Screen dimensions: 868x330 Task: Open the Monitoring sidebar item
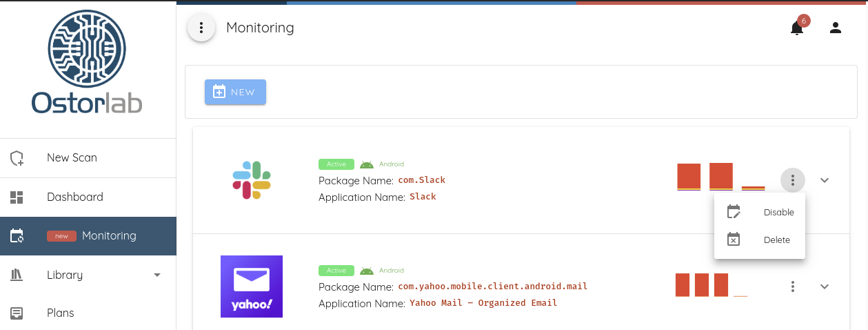88,236
